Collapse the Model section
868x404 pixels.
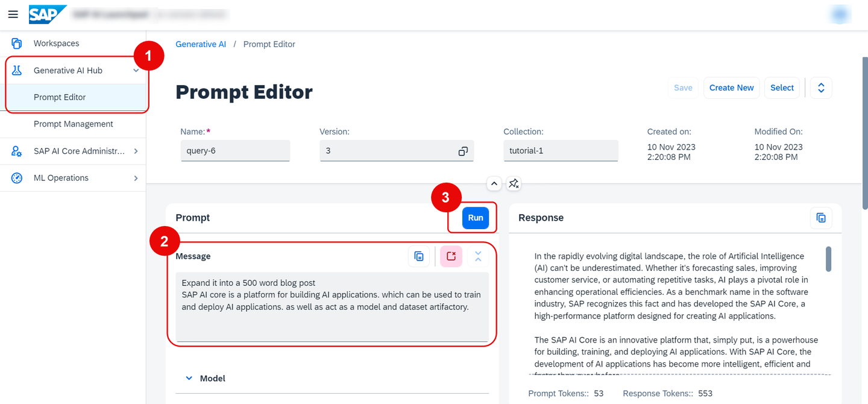(x=189, y=379)
